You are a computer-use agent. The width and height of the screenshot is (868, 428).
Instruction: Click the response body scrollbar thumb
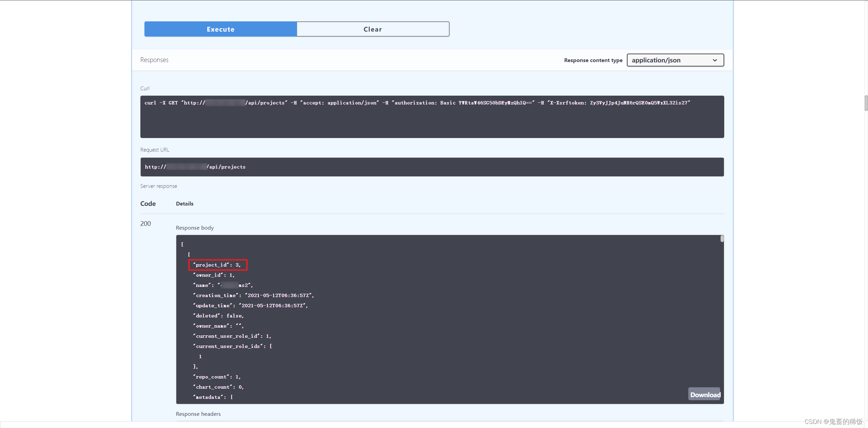pos(722,239)
